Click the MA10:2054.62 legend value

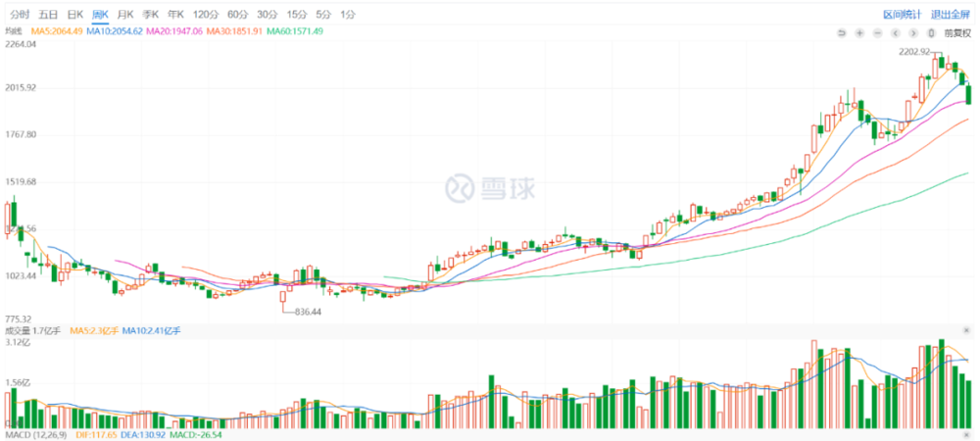[x=115, y=30]
